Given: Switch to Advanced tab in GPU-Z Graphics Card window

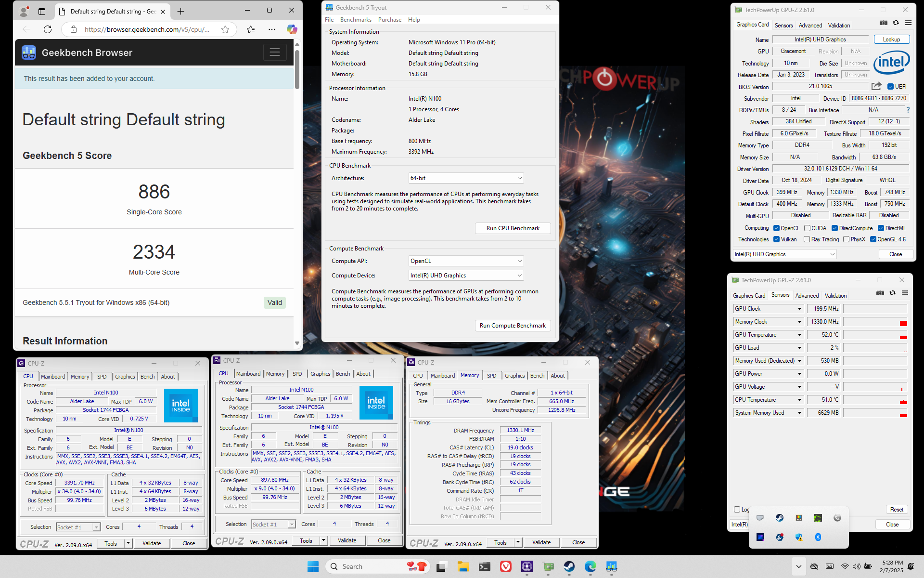Looking at the screenshot, I should (810, 26).
